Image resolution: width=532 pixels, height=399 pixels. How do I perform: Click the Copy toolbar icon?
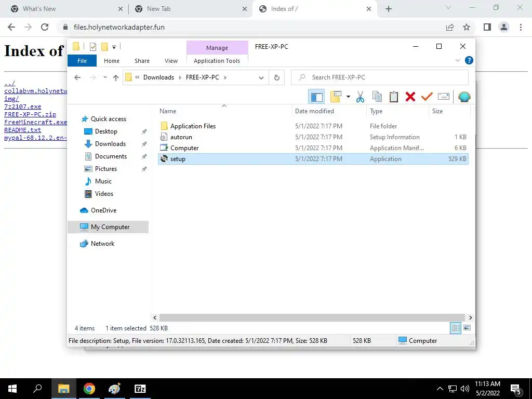pos(377,97)
